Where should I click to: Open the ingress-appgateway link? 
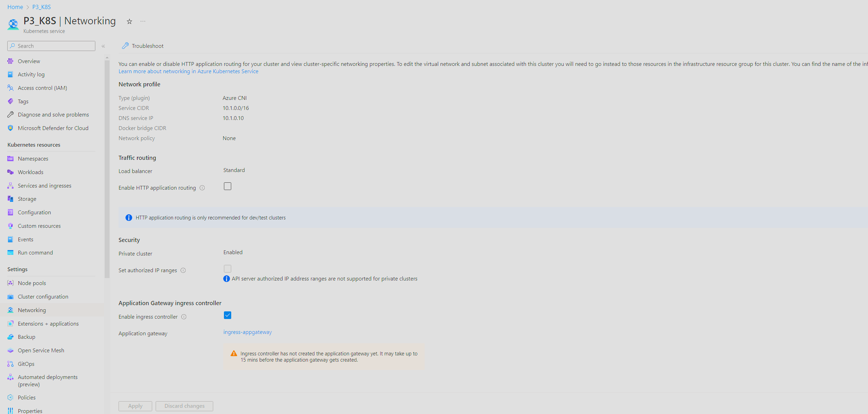248,332
